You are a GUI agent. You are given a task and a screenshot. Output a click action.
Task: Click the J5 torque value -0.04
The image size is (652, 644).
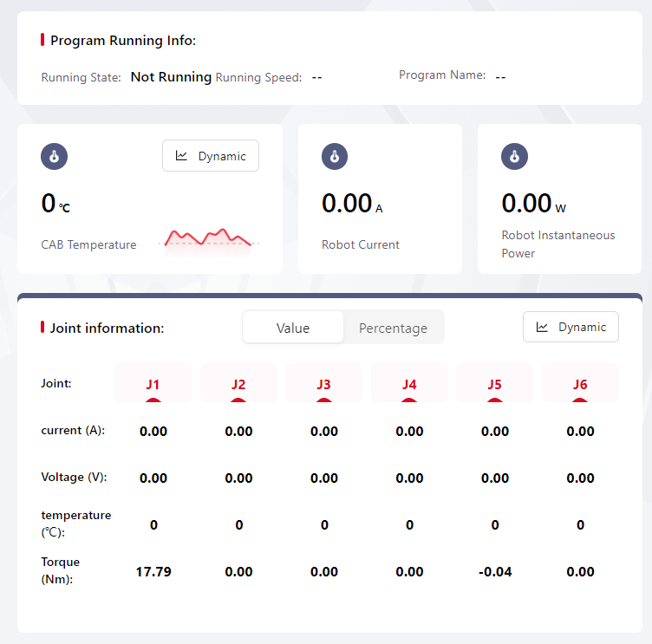(x=494, y=571)
